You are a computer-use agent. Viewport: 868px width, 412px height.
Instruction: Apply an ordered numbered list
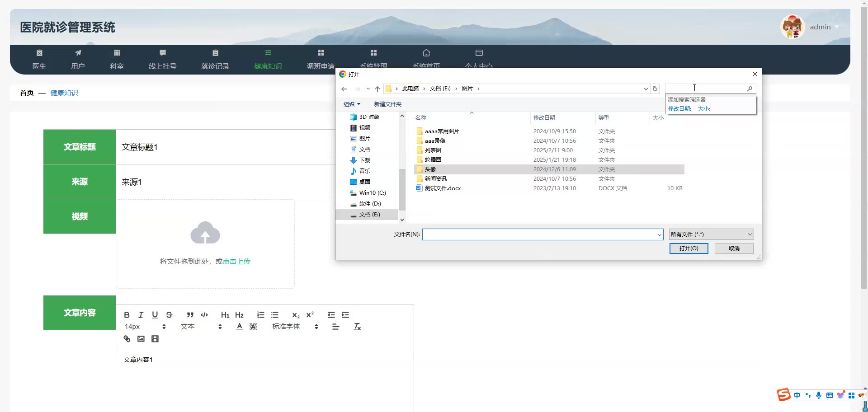click(260, 315)
